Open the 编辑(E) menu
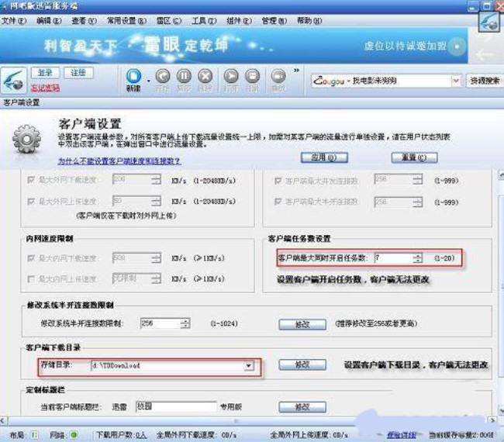The image size is (504, 442). pos(49,21)
